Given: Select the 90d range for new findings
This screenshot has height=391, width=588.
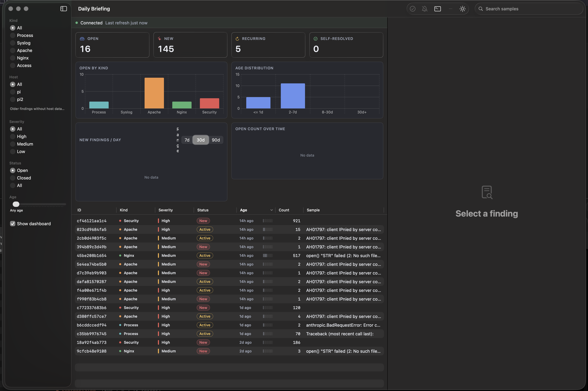Looking at the screenshot, I should [216, 140].
